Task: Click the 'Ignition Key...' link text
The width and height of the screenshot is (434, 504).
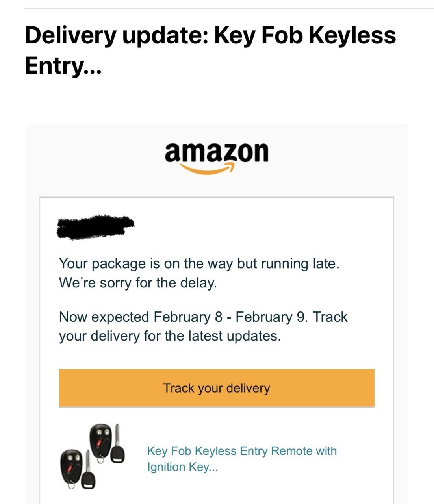Action: (182, 467)
